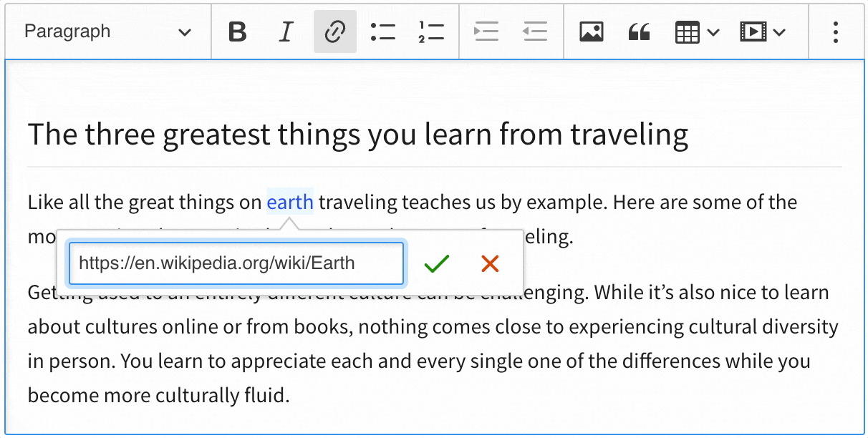
Task: Click the link URL input field
Action: click(236, 263)
